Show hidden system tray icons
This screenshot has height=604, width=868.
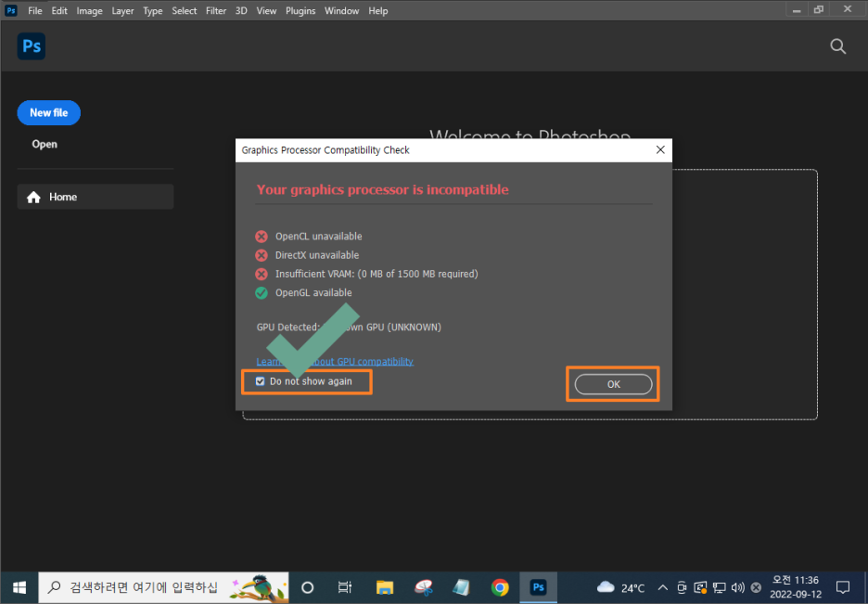[x=663, y=587]
